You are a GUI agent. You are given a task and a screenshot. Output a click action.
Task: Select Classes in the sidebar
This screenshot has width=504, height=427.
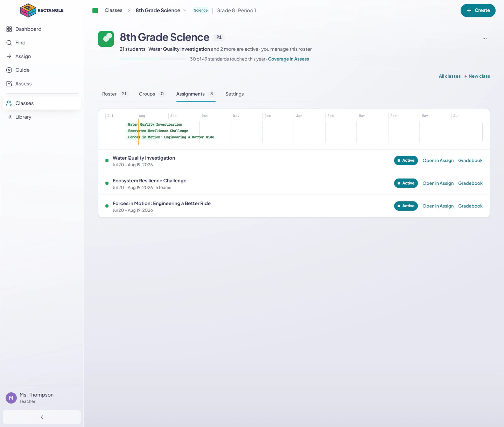42,103
